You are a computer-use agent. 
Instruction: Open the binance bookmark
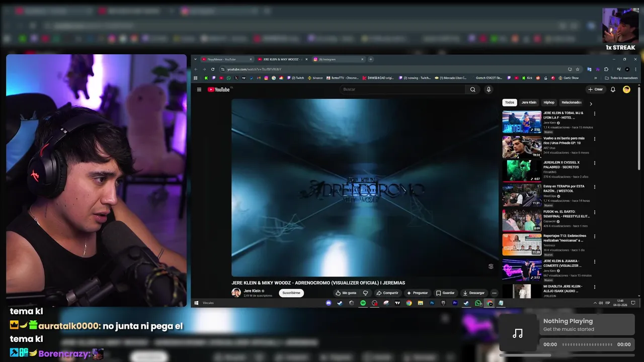pyautogui.click(x=315, y=78)
